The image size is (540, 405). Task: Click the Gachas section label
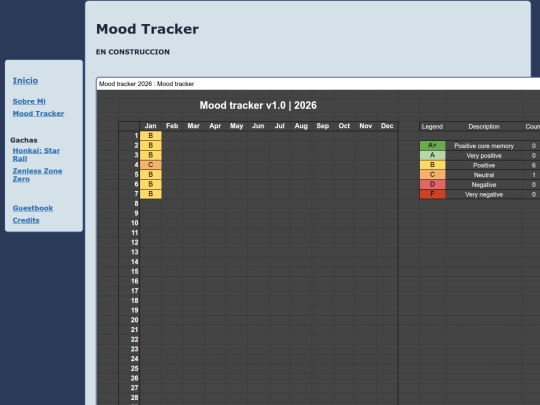coord(24,140)
